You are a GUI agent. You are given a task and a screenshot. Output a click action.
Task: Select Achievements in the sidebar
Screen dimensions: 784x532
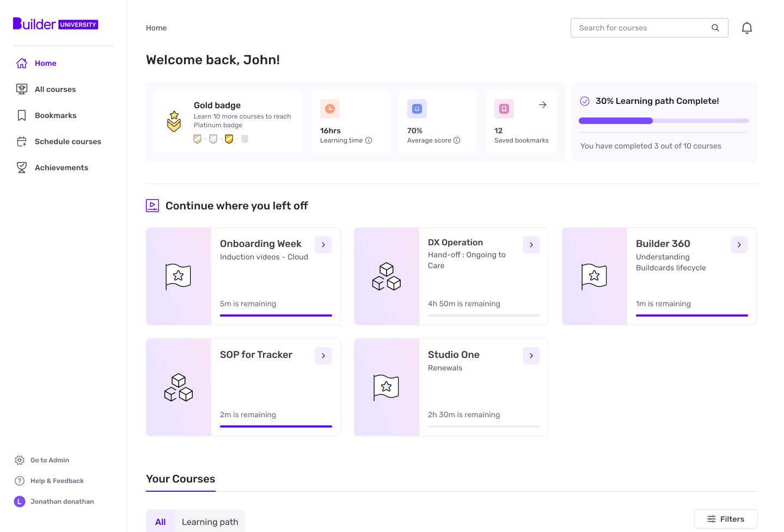22,167
